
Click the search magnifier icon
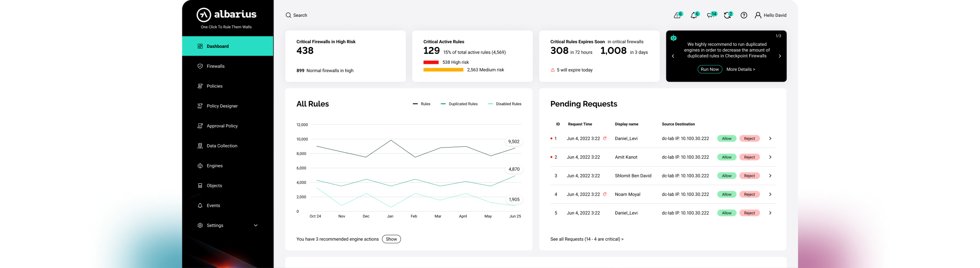(x=288, y=15)
